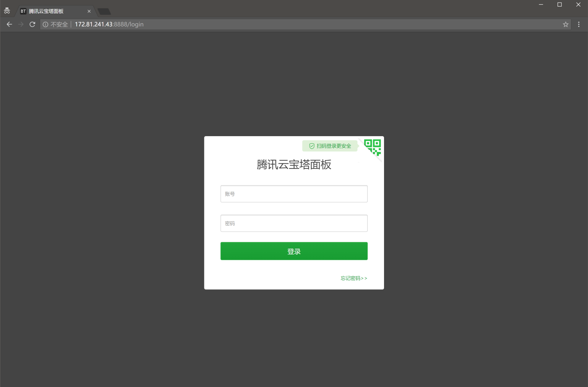Click the forward navigation arrow

click(21, 24)
